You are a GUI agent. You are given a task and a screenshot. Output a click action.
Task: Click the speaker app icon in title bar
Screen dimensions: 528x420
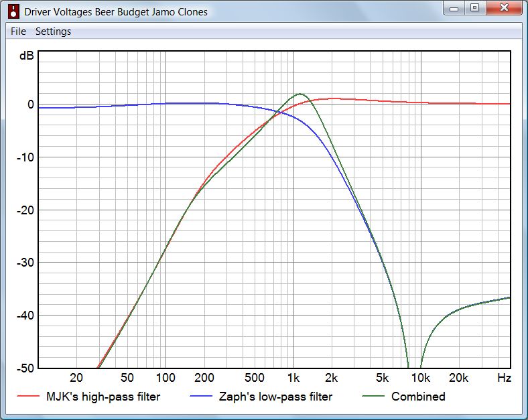(x=14, y=11)
